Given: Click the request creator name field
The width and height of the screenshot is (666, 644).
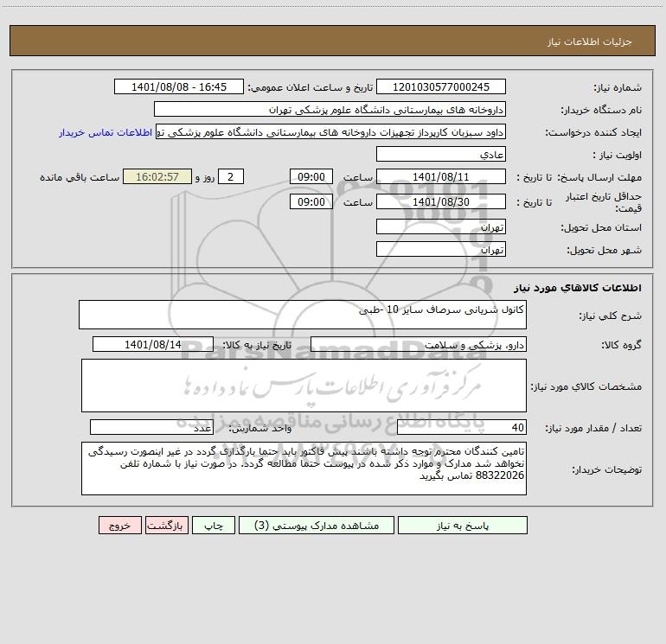Looking at the screenshot, I should pos(330,132).
